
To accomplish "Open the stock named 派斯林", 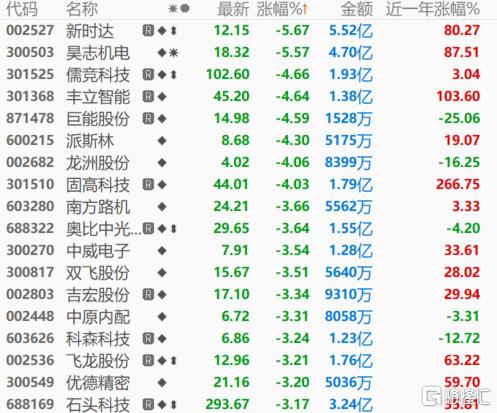I will tap(90, 141).
